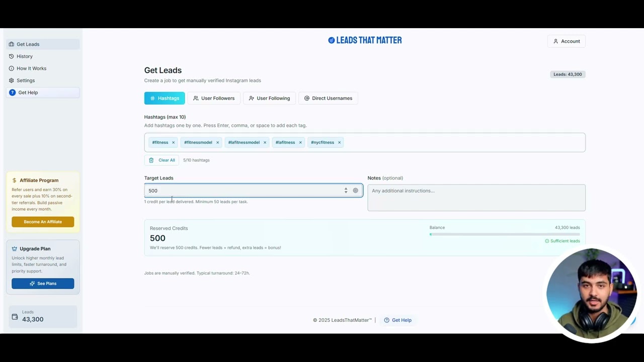Click See Plans button

[x=43, y=284]
